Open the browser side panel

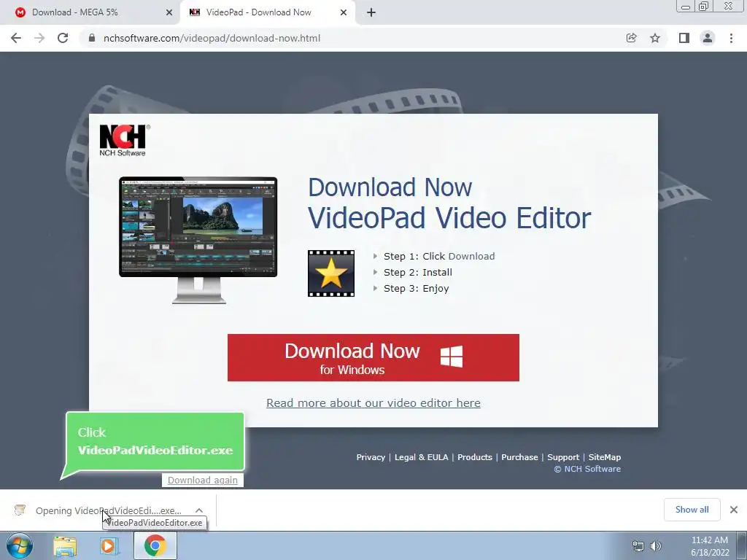coord(684,38)
